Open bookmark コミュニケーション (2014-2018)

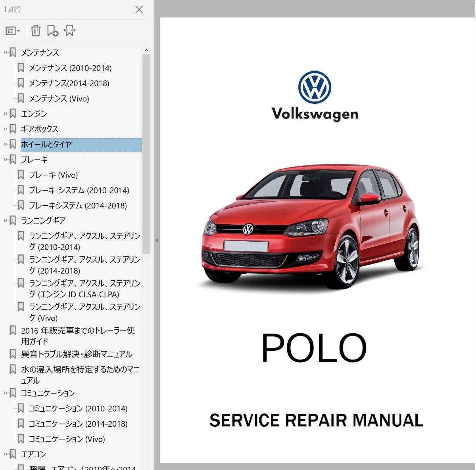point(78,424)
